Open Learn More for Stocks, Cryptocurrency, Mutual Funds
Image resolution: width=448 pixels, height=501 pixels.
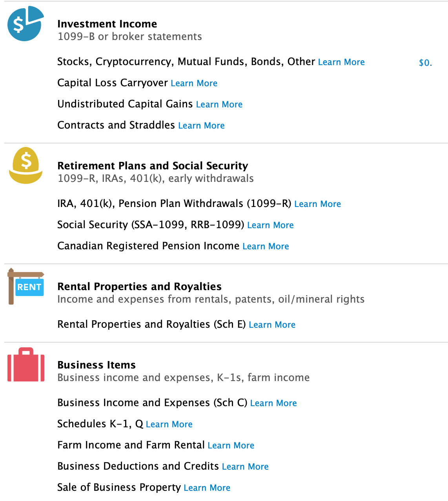coord(341,62)
